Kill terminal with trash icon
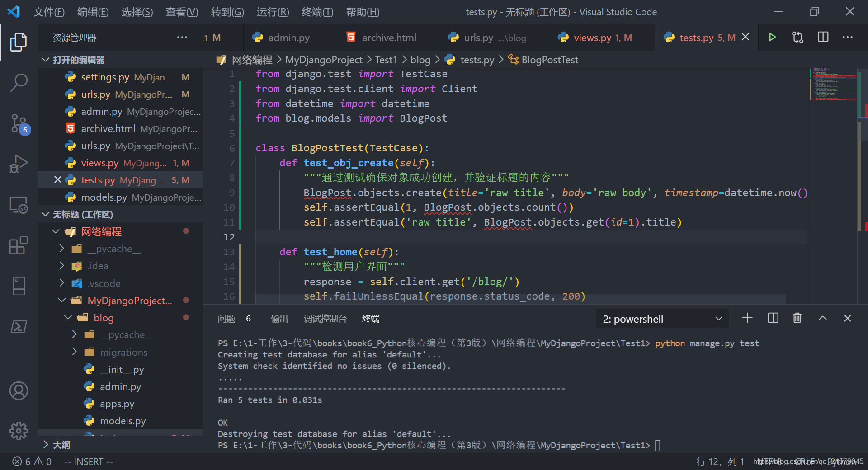Viewport: 868px width, 470px height. point(797,318)
